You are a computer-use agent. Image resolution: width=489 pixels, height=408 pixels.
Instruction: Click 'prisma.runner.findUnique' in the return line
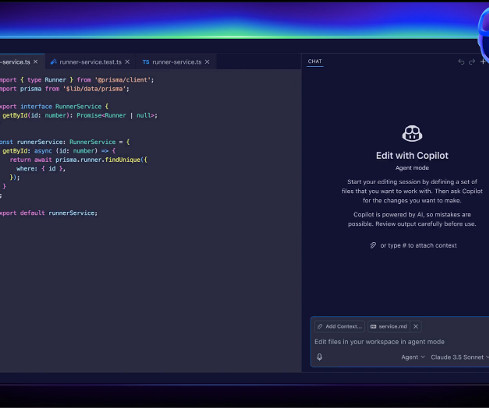tap(98, 160)
